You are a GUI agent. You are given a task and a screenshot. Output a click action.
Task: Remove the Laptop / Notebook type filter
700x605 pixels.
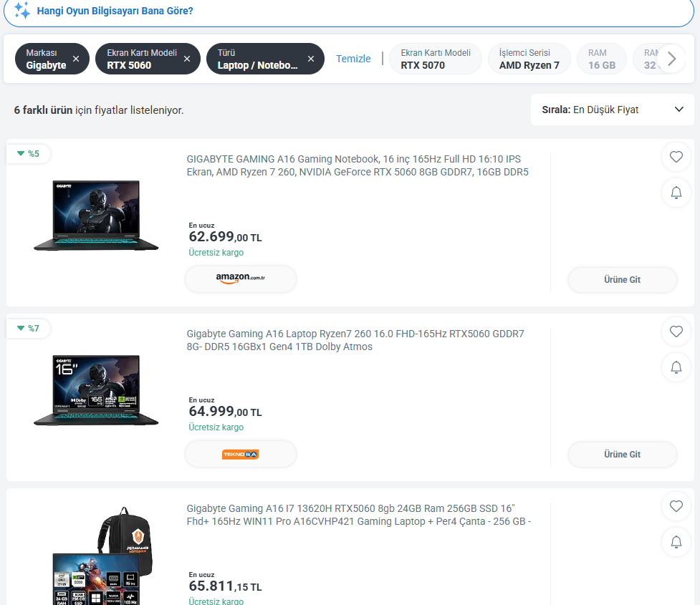coord(311,59)
